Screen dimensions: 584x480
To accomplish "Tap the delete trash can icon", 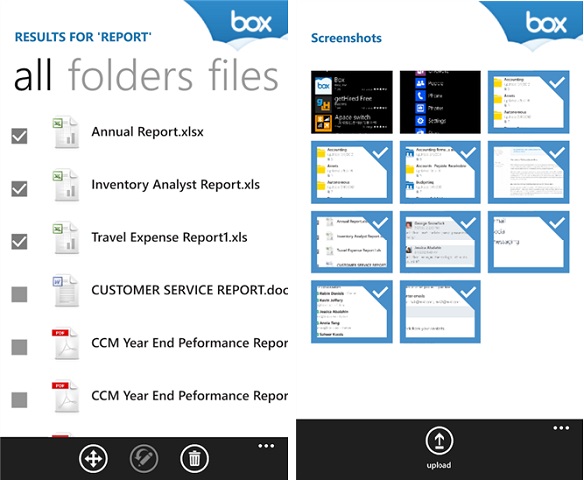I will [x=194, y=459].
